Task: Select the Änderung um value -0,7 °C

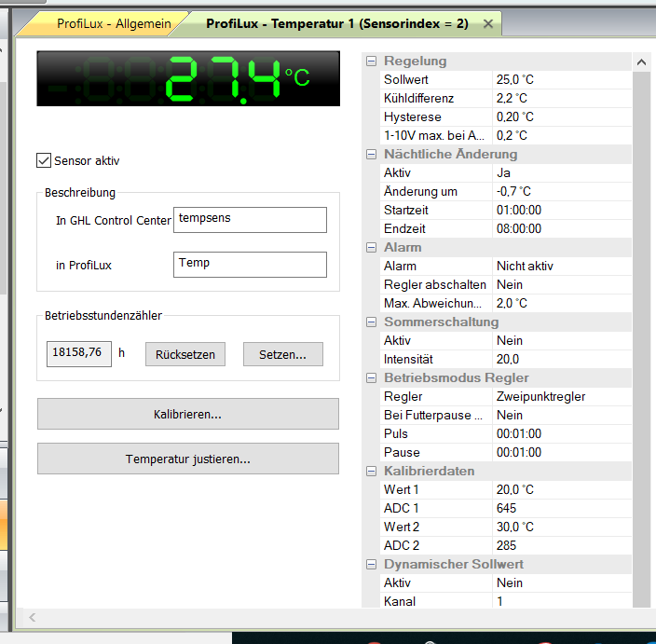Action: [562, 192]
